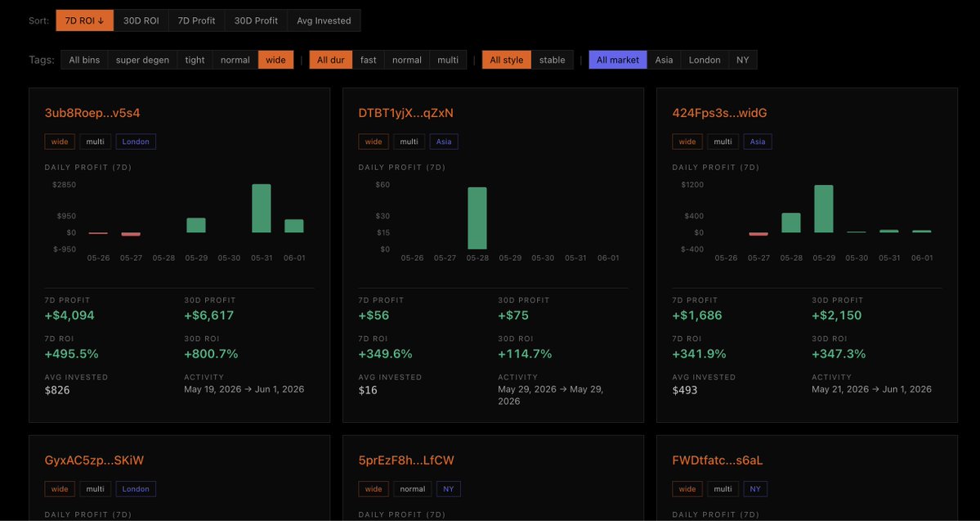This screenshot has height=521, width=980.
Task: Open wallet GyxAC5zp...SKiW
Action: point(94,460)
